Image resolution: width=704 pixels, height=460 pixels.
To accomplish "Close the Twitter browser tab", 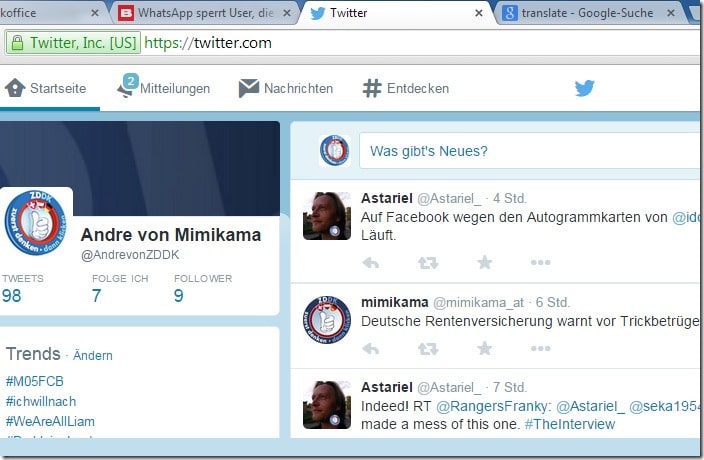I will (479, 13).
